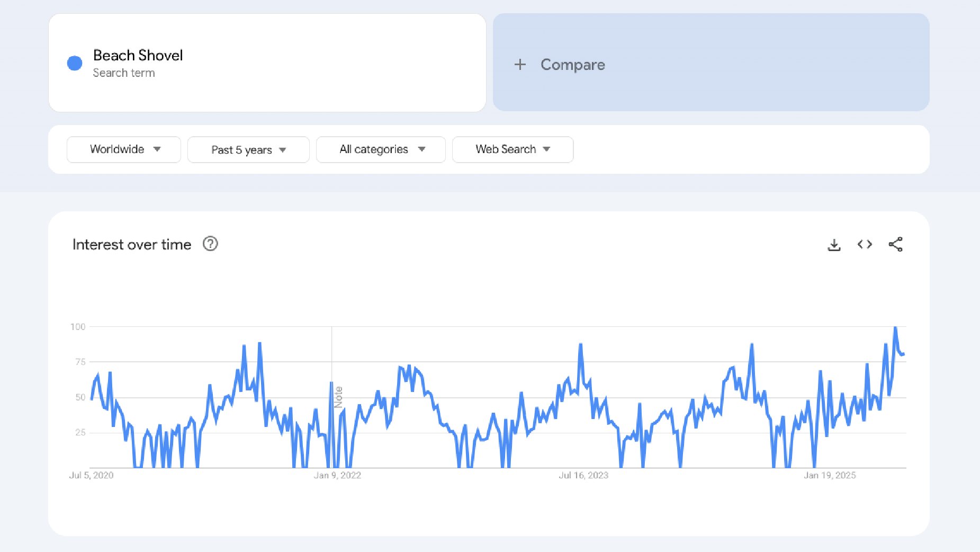
Task: Click the Interest over time heading
Action: (132, 244)
